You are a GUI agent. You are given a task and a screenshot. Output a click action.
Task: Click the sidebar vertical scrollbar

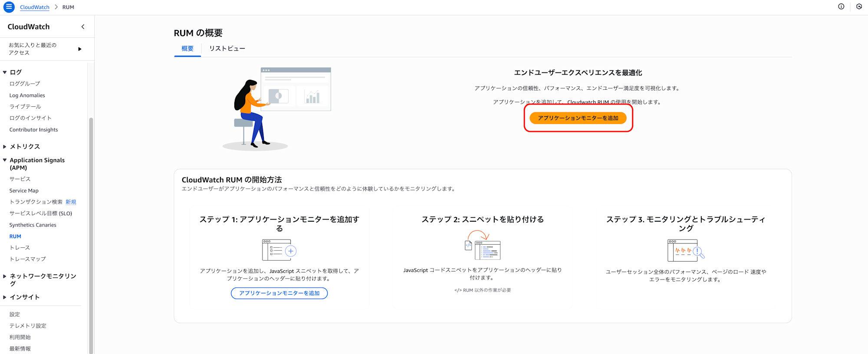point(91,236)
